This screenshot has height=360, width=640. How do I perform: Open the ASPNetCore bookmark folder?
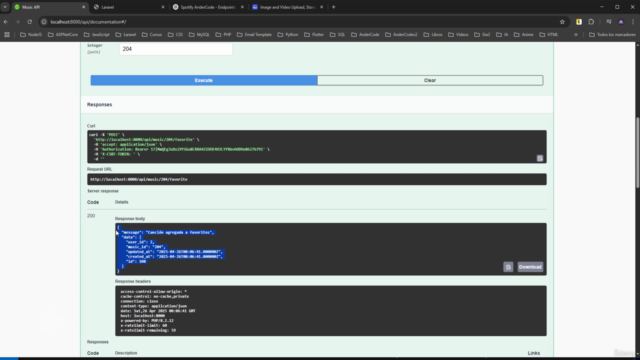click(x=63, y=35)
